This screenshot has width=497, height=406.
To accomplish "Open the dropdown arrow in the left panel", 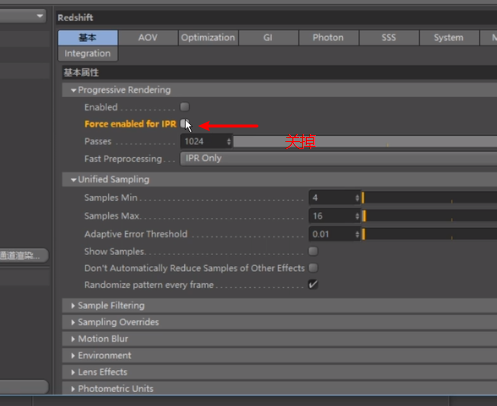I will click(40, 16).
